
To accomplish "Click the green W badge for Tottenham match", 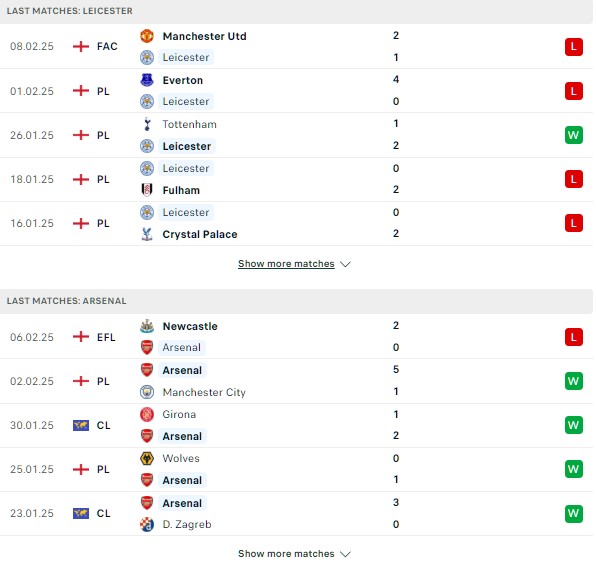I will click(574, 135).
